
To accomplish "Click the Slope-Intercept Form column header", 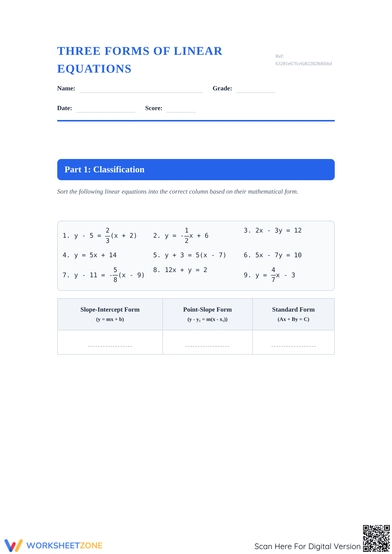I will pos(110,314).
